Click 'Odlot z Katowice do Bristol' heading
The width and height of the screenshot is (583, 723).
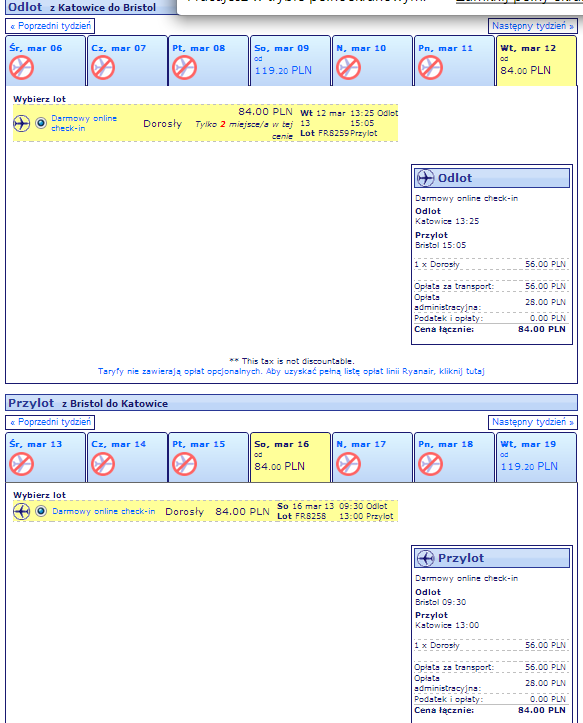pyautogui.click(x=82, y=7)
